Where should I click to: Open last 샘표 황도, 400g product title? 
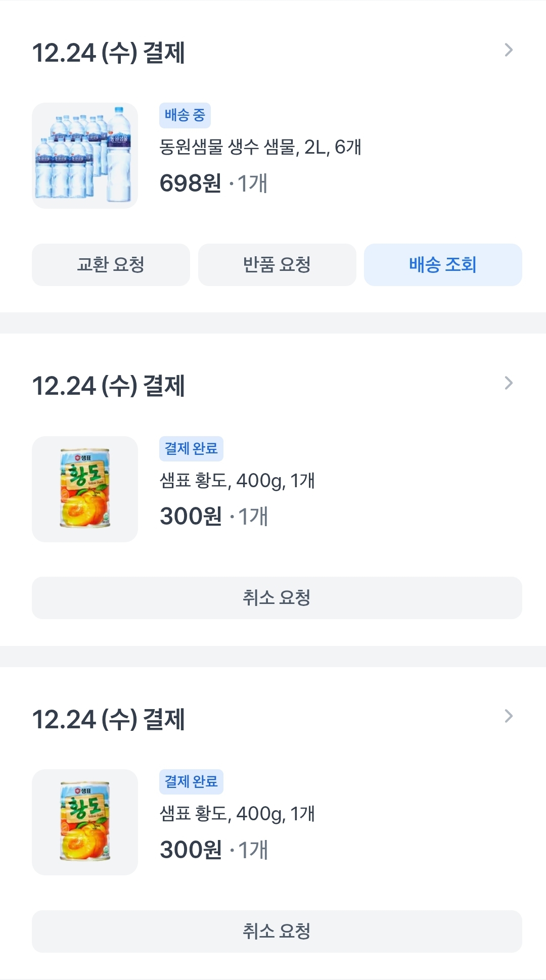[x=237, y=814]
